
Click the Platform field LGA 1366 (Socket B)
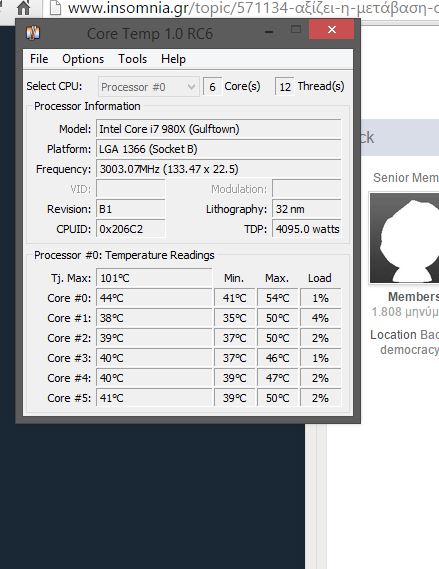coord(218,149)
